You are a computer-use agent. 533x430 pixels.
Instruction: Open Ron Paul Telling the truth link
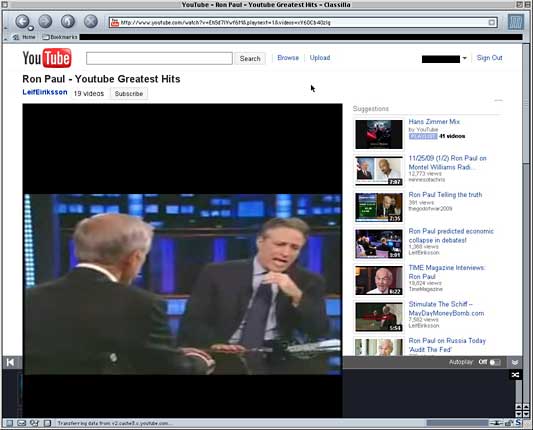(445, 194)
